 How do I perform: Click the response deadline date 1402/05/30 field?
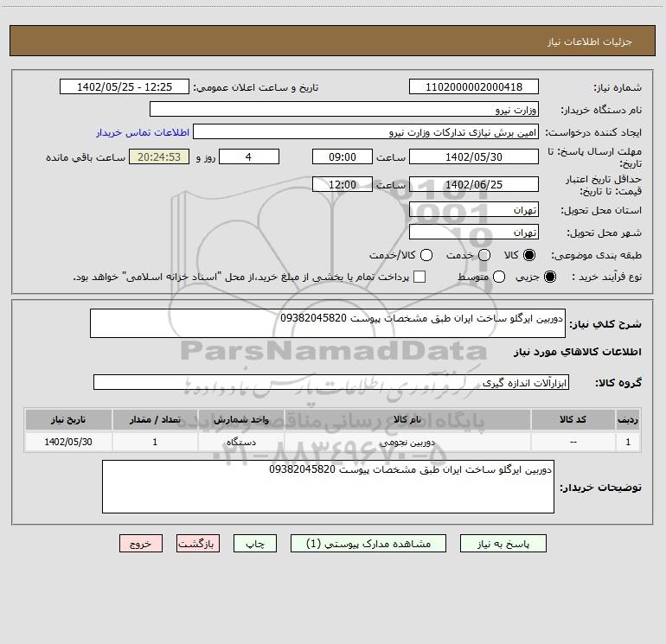474,156
